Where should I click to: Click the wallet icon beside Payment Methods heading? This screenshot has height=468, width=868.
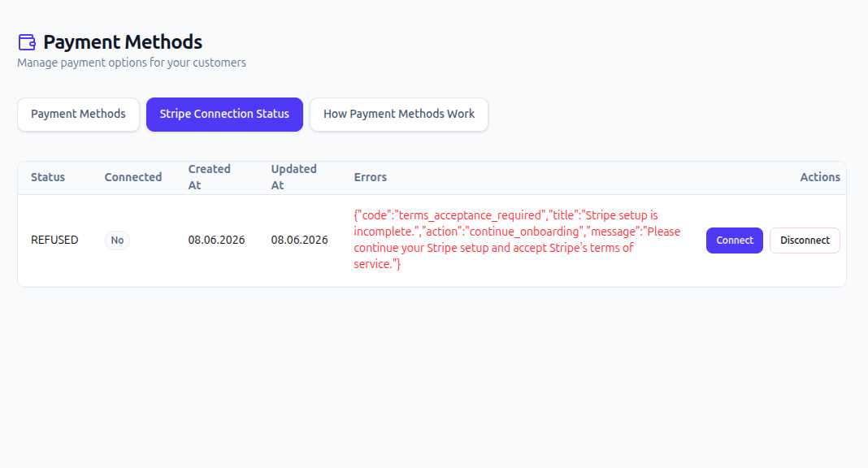pyautogui.click(x=27, y=42)
